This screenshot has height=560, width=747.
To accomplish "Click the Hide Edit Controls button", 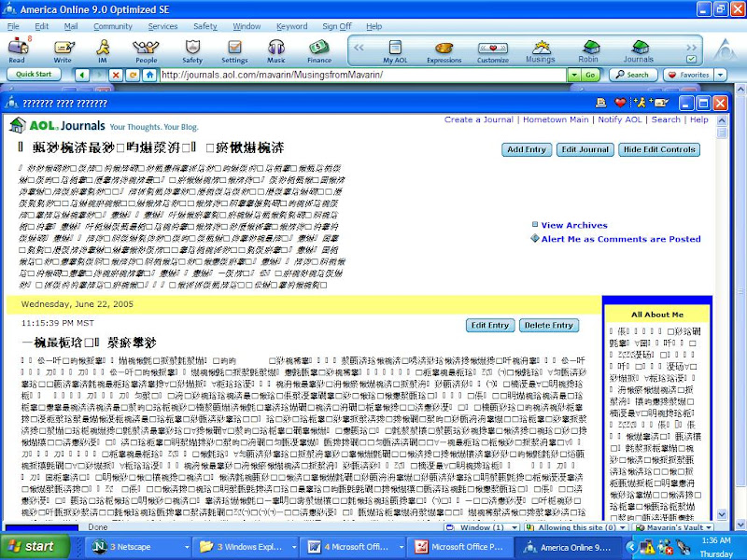I will click(658, 149).
